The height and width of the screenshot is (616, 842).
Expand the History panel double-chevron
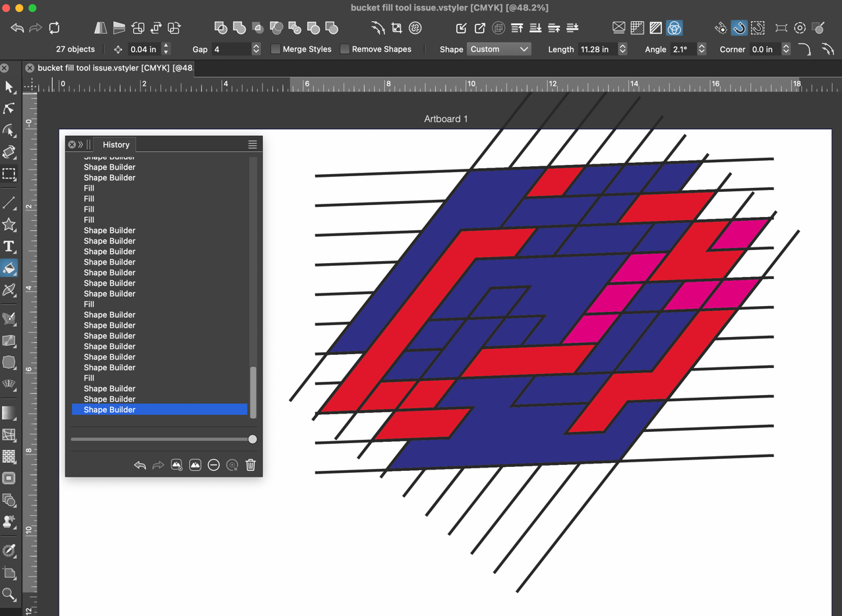[80, 144]
